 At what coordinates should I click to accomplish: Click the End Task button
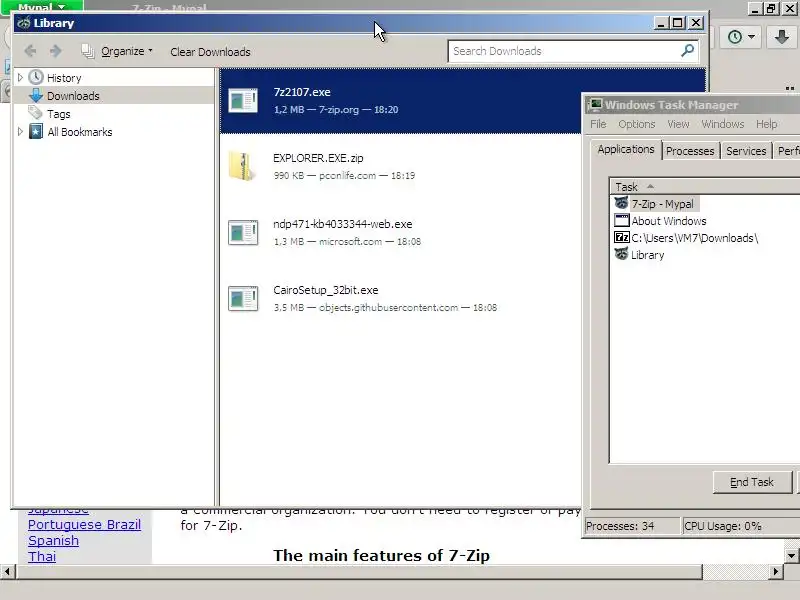coord(752,482)
